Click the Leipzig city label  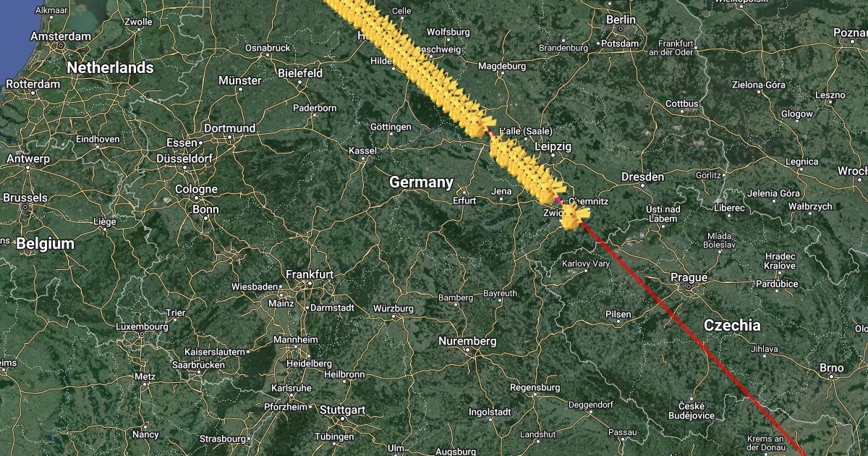pos(553,146)
